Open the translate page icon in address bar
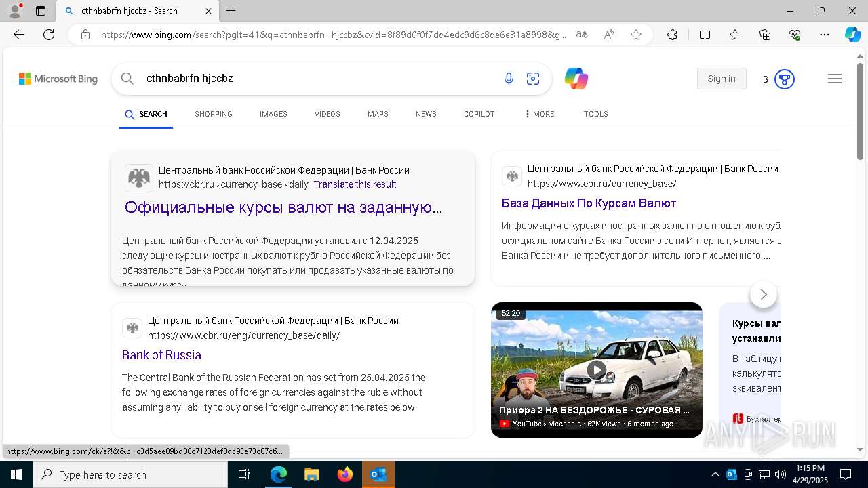The width and height of the screenshot is (868, 488). point(581,35)
